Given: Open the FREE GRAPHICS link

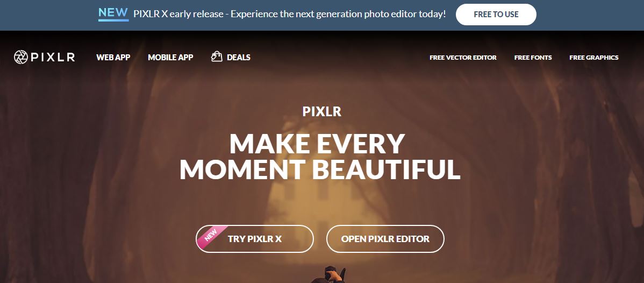Looking at the screenshot, I should click(593, 58).
